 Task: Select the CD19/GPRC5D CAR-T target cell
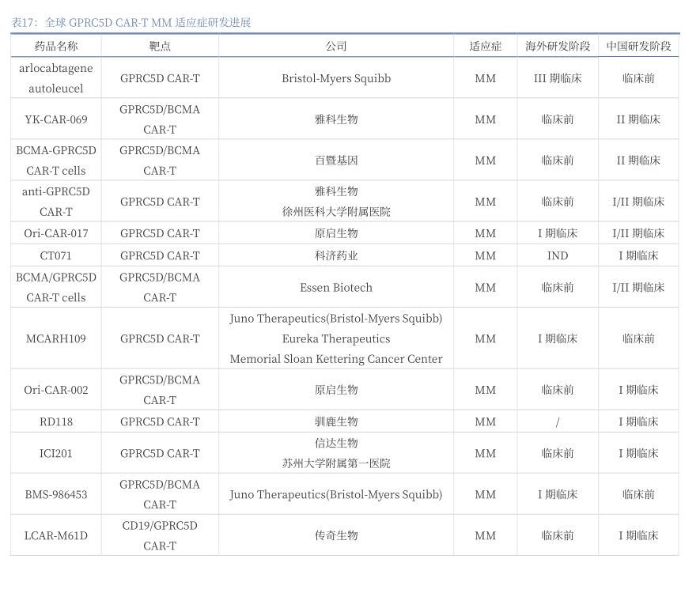(x=160, y=535)
